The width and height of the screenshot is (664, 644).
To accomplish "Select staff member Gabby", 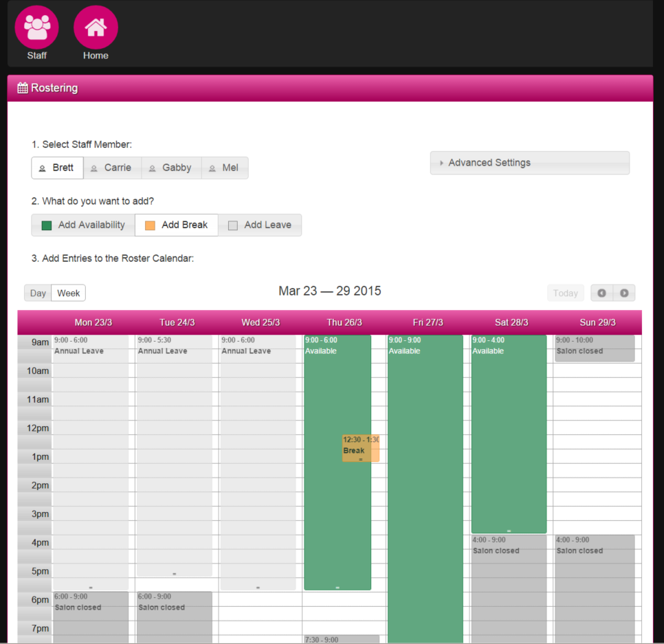I will tap(172, 168).
